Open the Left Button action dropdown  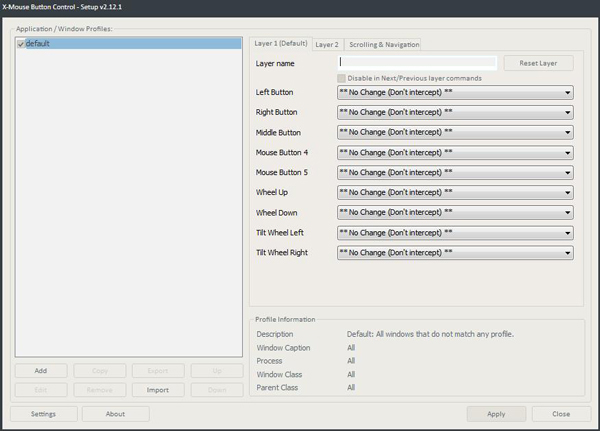455,93
